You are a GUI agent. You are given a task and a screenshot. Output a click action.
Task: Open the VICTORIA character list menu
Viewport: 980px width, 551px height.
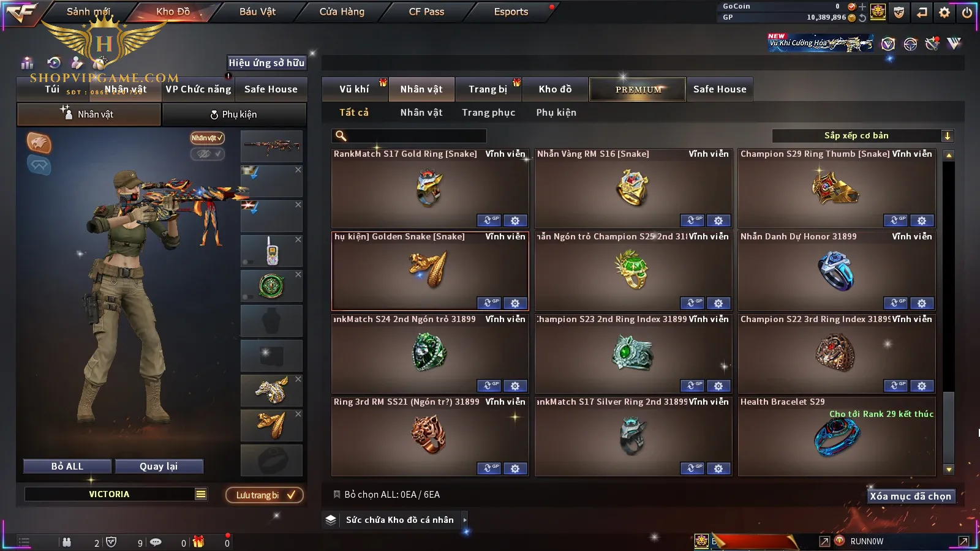coord(200,494)
